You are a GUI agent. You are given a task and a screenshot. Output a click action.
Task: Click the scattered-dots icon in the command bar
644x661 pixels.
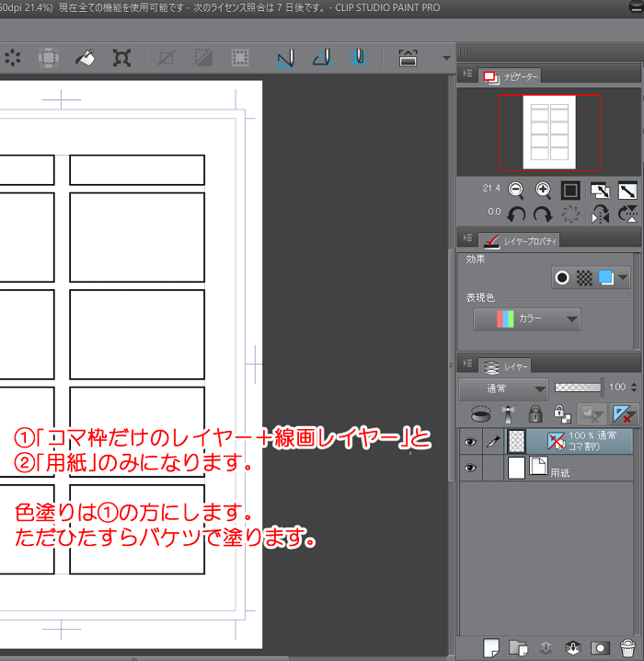pyautogui.click(x=13, y=58)
